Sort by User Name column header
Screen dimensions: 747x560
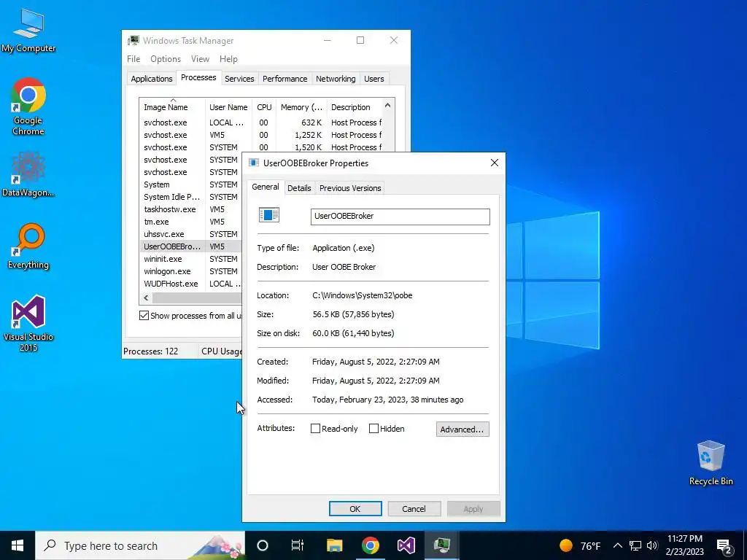(x=228, y=107)
